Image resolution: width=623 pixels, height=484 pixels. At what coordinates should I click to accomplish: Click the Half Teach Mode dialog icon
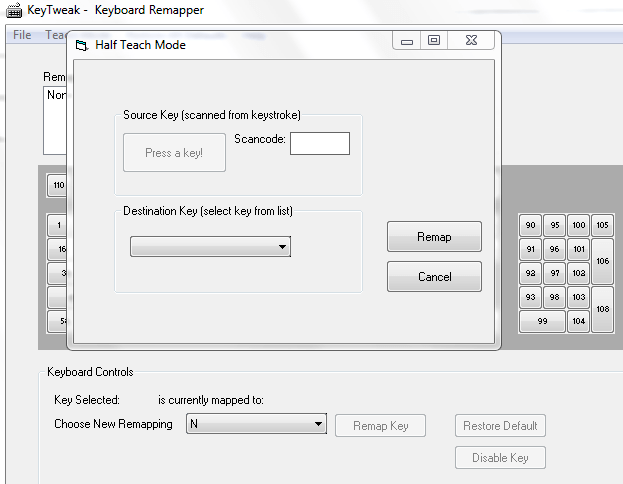click(x=81, y=45)
